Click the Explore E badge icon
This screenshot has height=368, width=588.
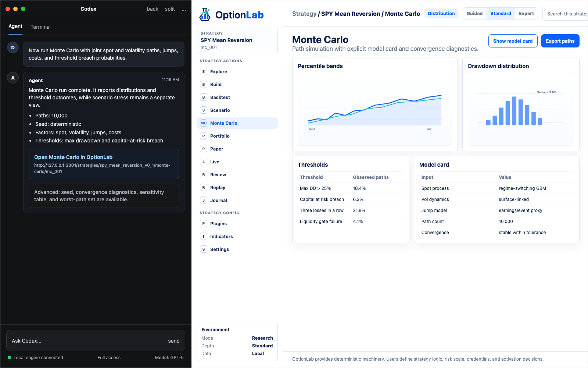(204, 72)
